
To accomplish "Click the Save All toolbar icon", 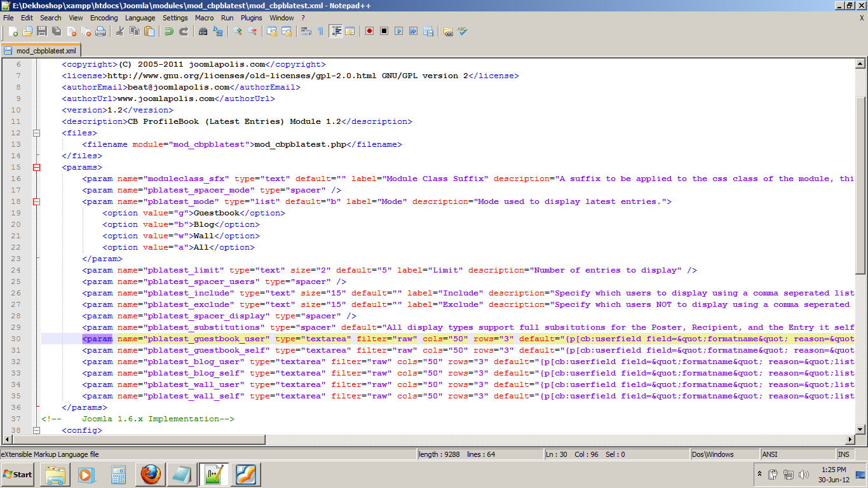I will point(57,31).
